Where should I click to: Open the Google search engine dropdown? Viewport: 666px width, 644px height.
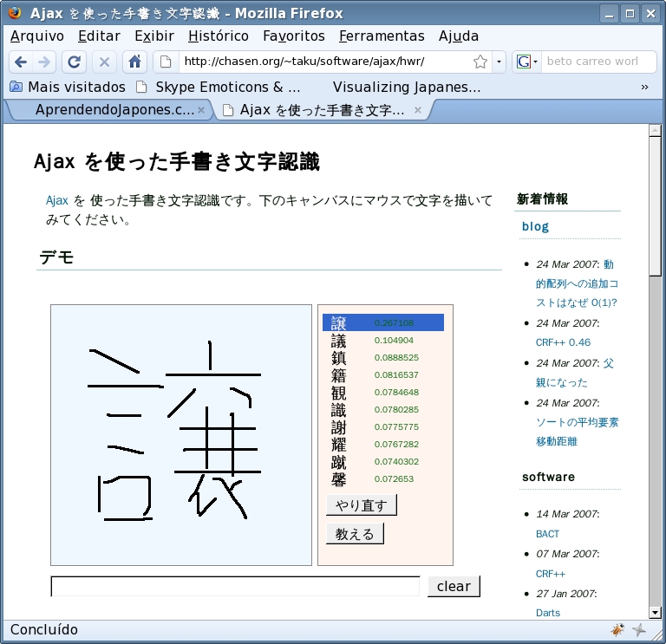click(x=527, y=62)
